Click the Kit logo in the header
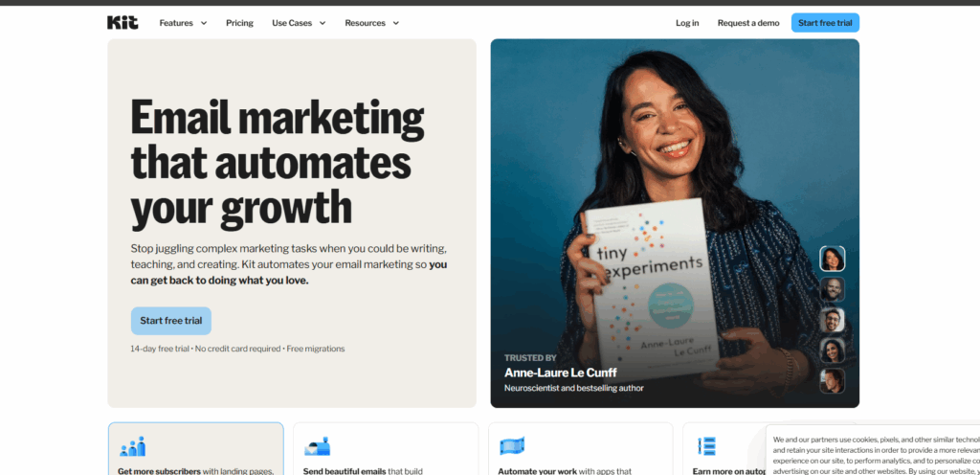 click(x=122, y=22)
